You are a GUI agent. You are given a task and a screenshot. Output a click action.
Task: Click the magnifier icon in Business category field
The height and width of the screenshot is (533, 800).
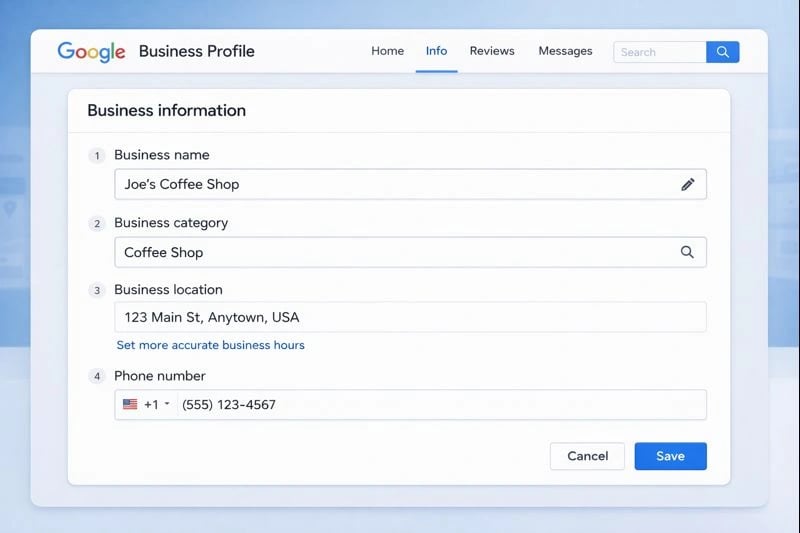(x=687, y=252)
